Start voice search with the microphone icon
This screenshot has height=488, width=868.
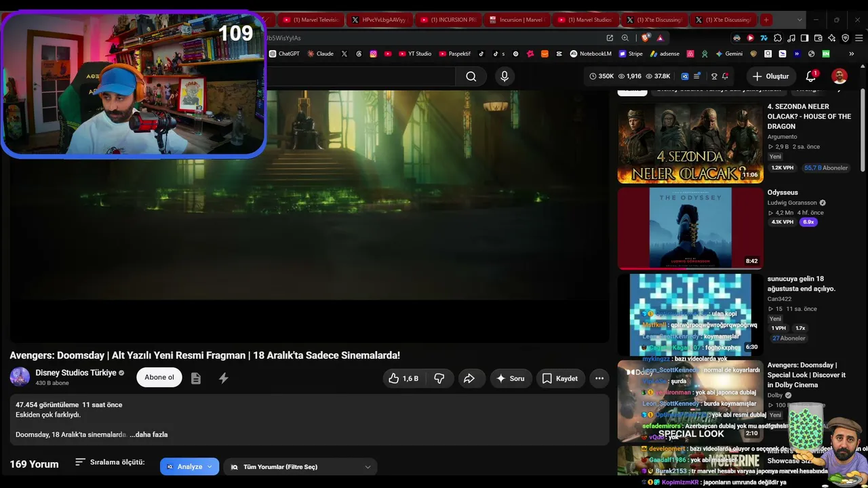coord(505,77)
